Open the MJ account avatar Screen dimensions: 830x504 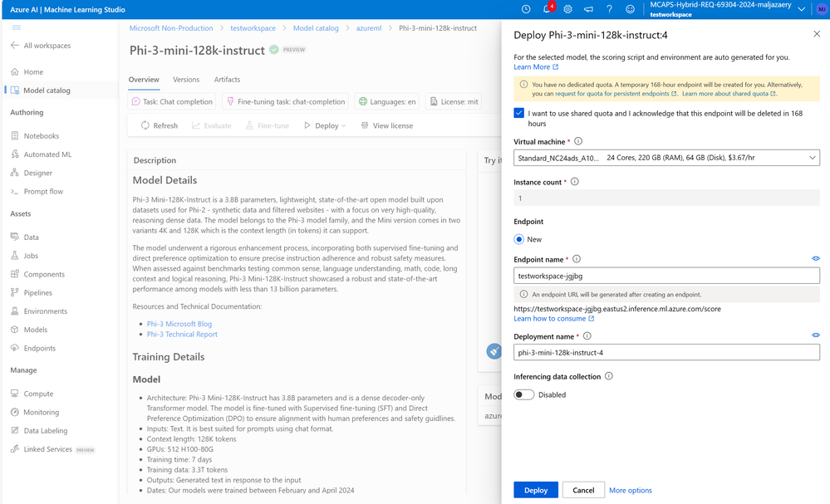(821, 9)
